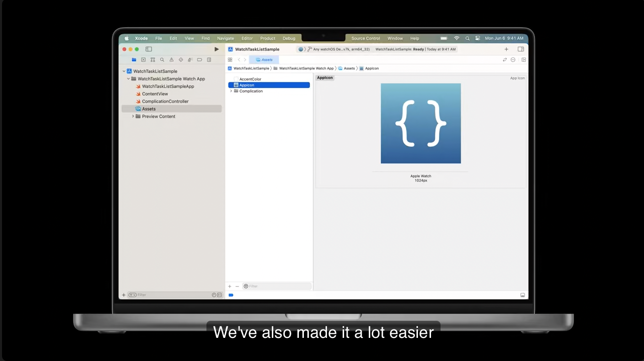
Task: Toggle the debug area button at bottom right
Action: [x=522, y=295]
